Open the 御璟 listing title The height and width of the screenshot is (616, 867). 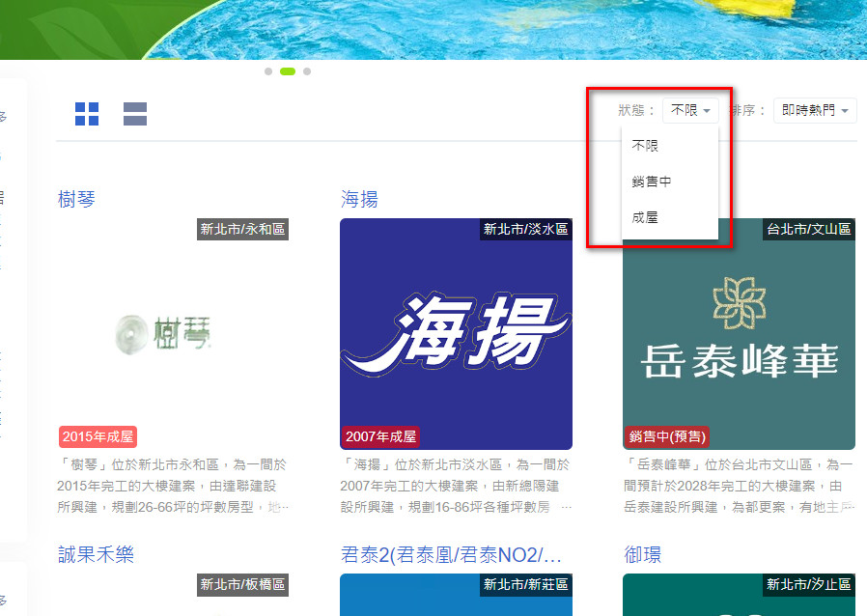tap(642, 554)
